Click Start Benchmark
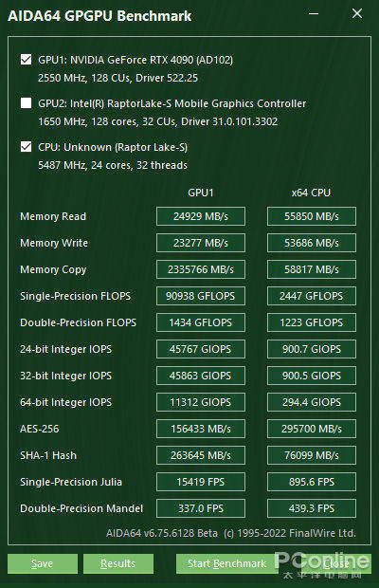Screen dimensions: 379x588 [x=227, y=563]
